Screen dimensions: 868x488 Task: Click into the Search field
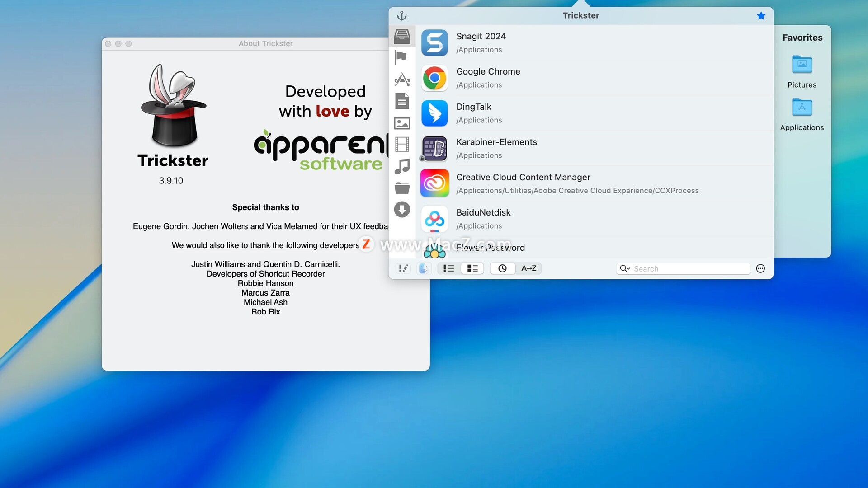[683, 269]
